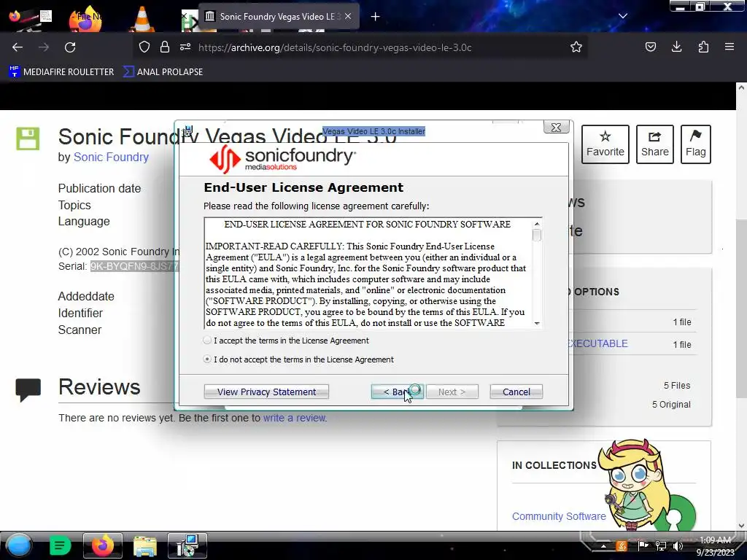This screenshot has width=747, height=560.
Task: Open the Community Software collection link
Action: (559, 516)
